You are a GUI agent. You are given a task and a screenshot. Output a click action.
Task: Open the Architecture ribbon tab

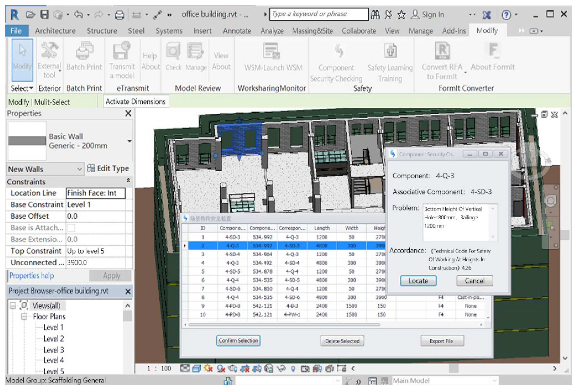pos(55,31)
